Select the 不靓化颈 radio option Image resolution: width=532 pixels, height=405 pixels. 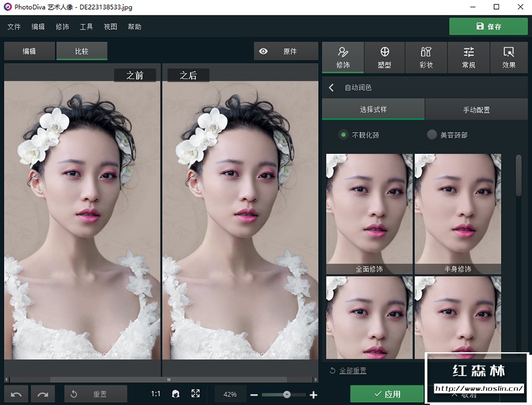(x=343, y=135)
